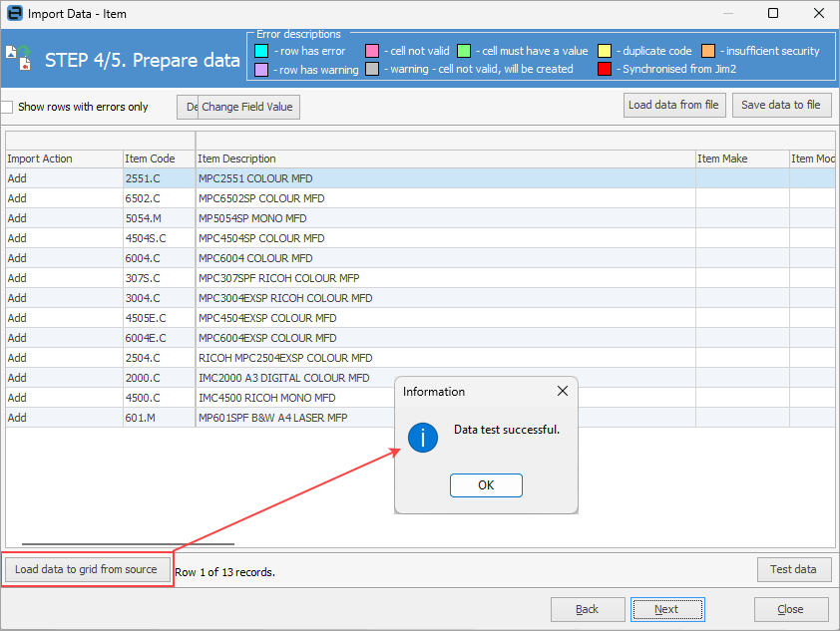This screenshot has height=631, width=840.
Task: Select the MPC6004EXSP COLOUR MFD description cell
Action: tap(446, 338)
